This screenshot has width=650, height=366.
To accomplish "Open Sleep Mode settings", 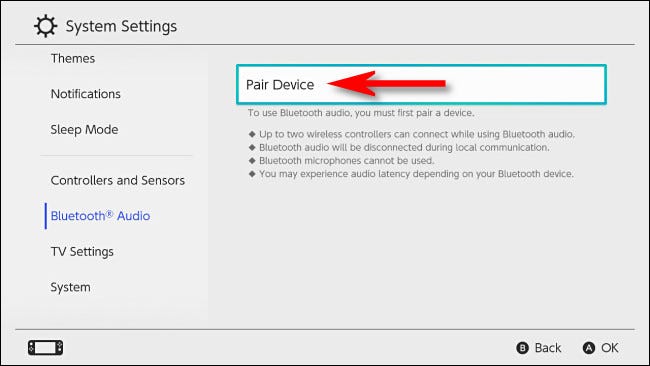I will pyautogui.click(x=85, y=130).
